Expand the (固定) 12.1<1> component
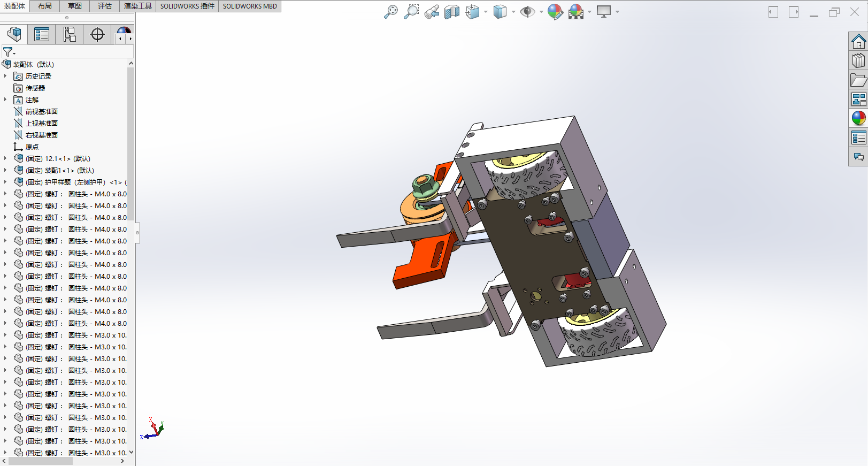 click(5, 158)
